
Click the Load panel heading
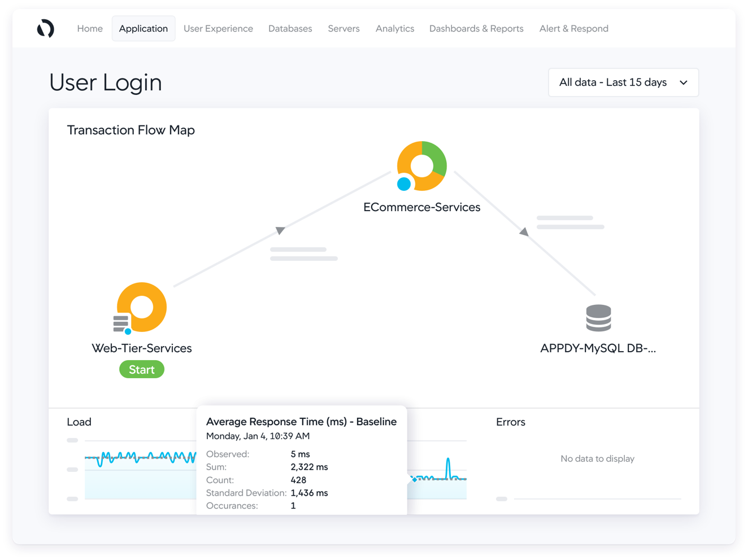click(79, 422)
